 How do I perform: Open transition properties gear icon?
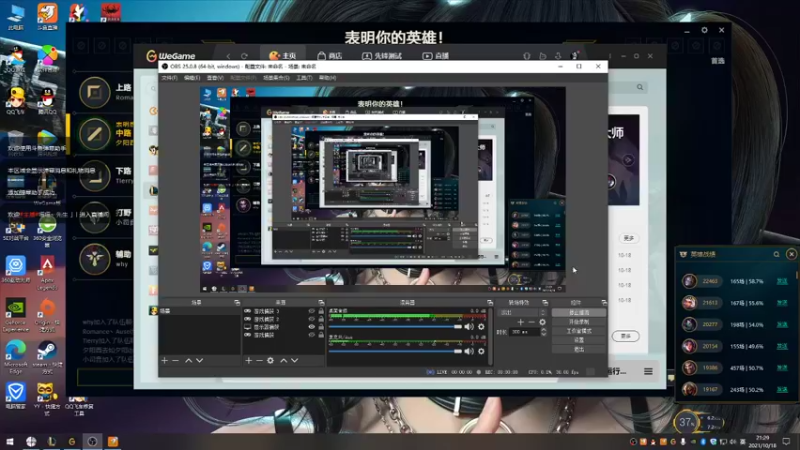point(542,322)
